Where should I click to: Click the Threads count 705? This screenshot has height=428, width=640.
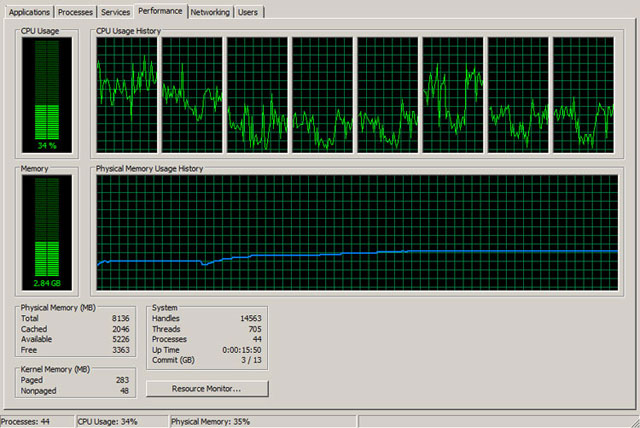(x=255, y=329)
